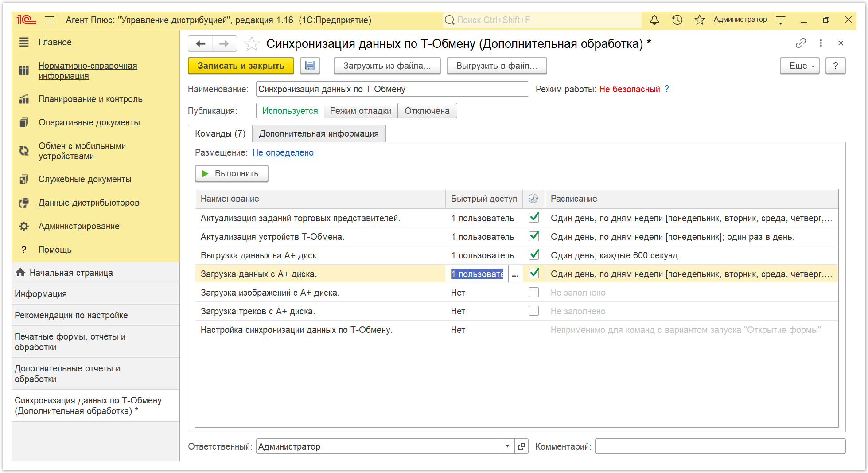Open Информация panel item

pos(95,294)
